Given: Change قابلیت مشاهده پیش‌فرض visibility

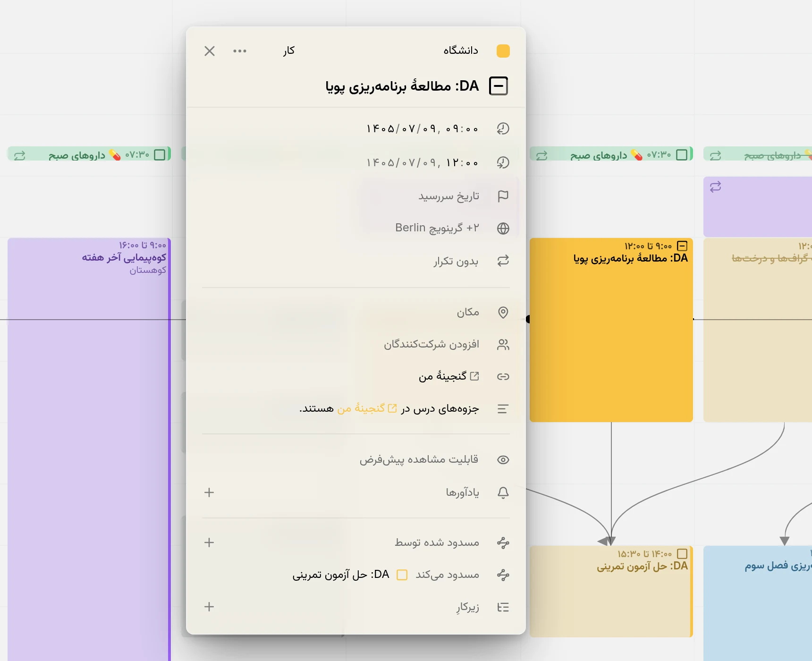Looking at the screenshot, I should coord(419,459).
